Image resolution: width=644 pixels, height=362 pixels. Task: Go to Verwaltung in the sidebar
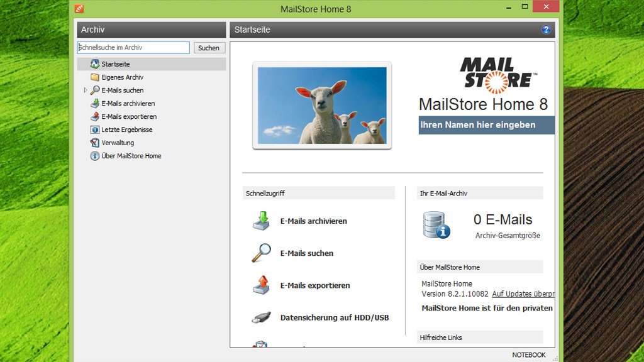(x=118, y=143)
